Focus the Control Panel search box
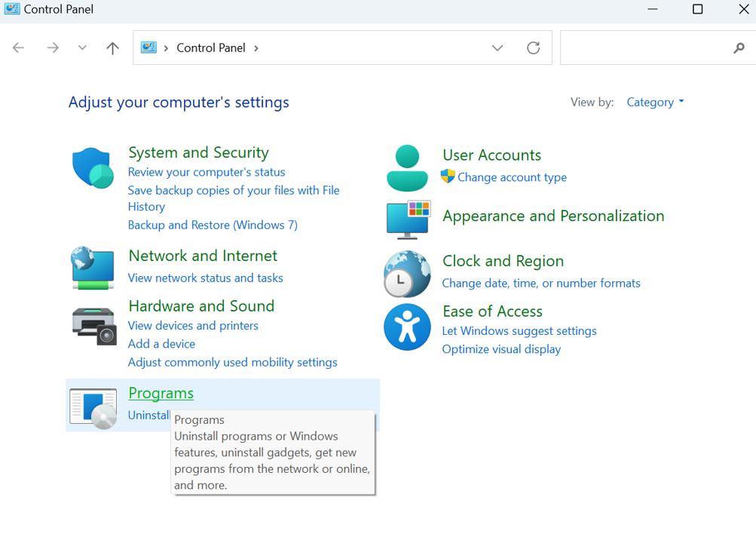This screenshot has width=756, height=537. 658,48
